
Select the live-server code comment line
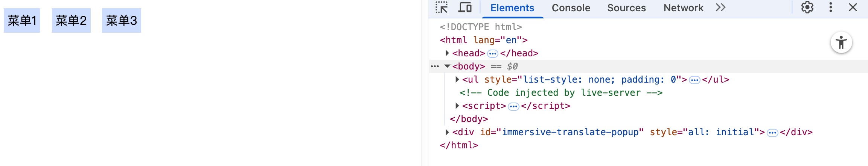point(561,93)
